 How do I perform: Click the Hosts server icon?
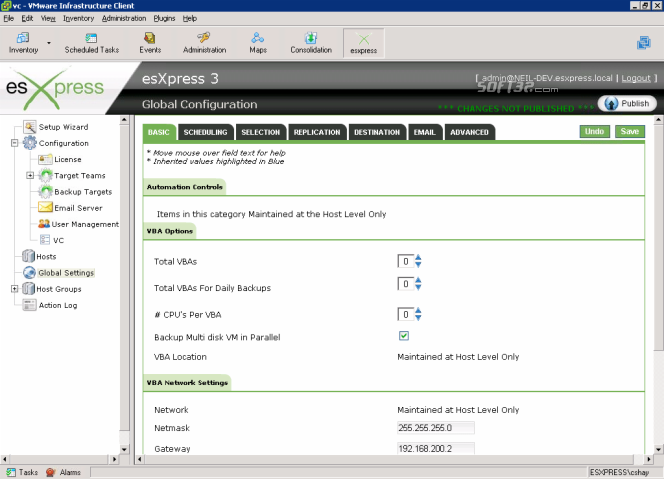tap(28, 256)
